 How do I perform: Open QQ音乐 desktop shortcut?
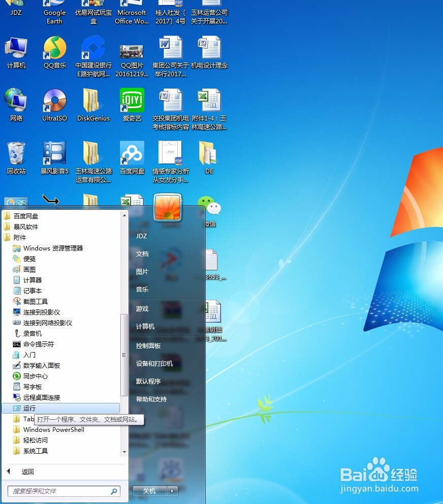(55, 53)
